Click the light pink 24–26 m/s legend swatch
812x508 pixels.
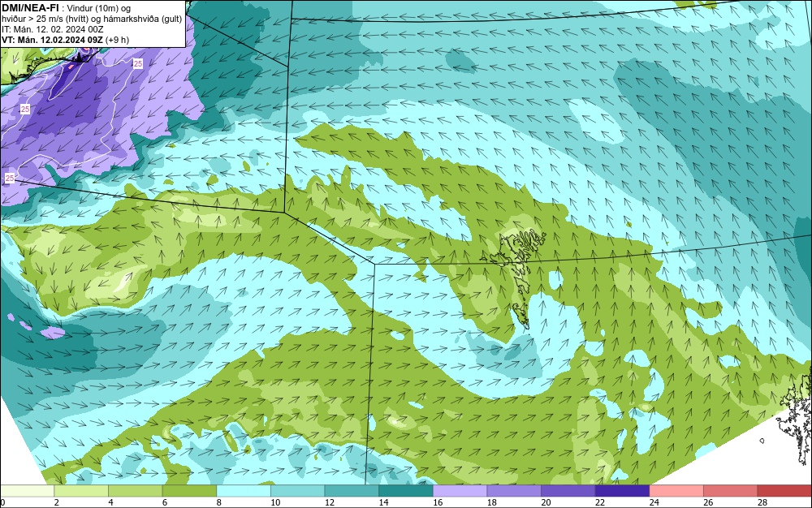(x=676, y=491)
